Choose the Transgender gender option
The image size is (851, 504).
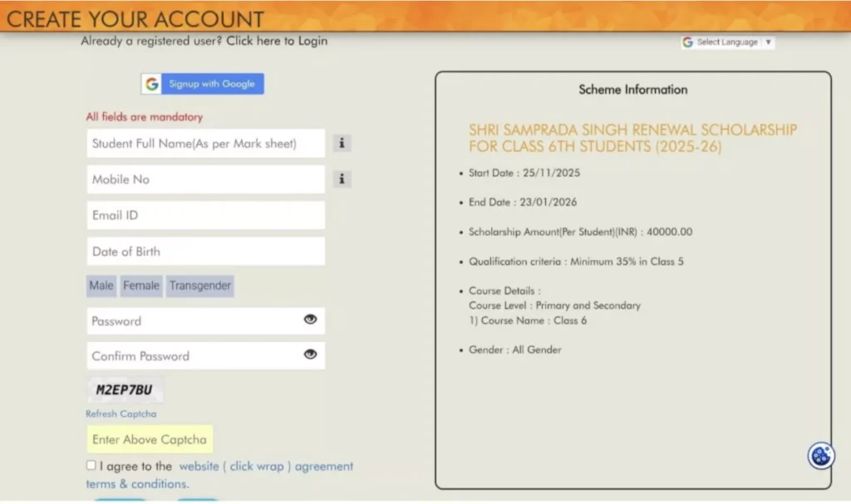[x=199, y=285]
